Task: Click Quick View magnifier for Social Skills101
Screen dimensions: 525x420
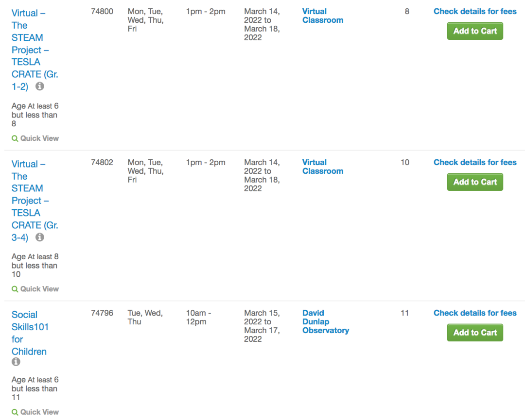Action: point(15,412)
